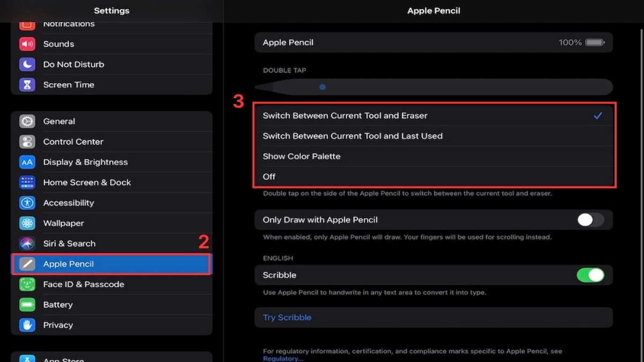Select Show Color Palette double-tap option
The image size is (644, 362).
click(434, 156)
